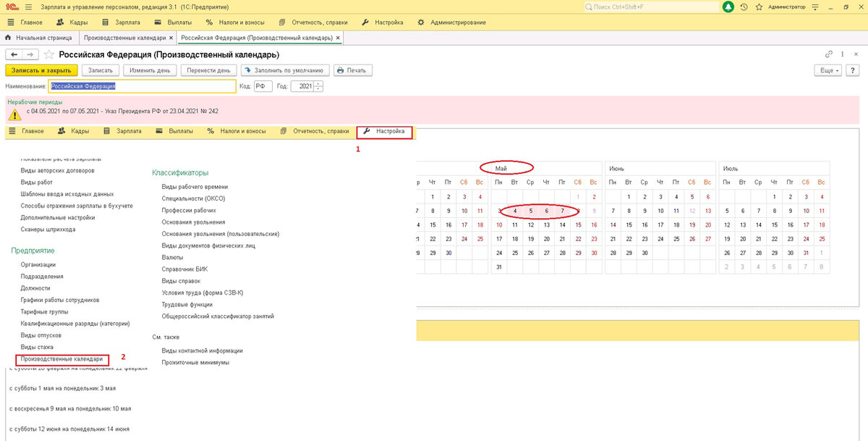Open Графики работы сотрудников
Image resolution: width=868 pixels, height=441 pixels.
coord(60,300)
